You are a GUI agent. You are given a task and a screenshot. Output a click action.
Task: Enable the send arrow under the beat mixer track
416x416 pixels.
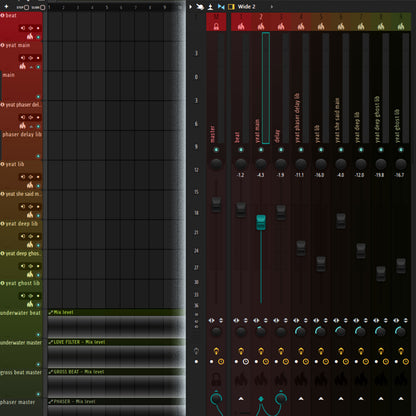[x=241, y=399]
